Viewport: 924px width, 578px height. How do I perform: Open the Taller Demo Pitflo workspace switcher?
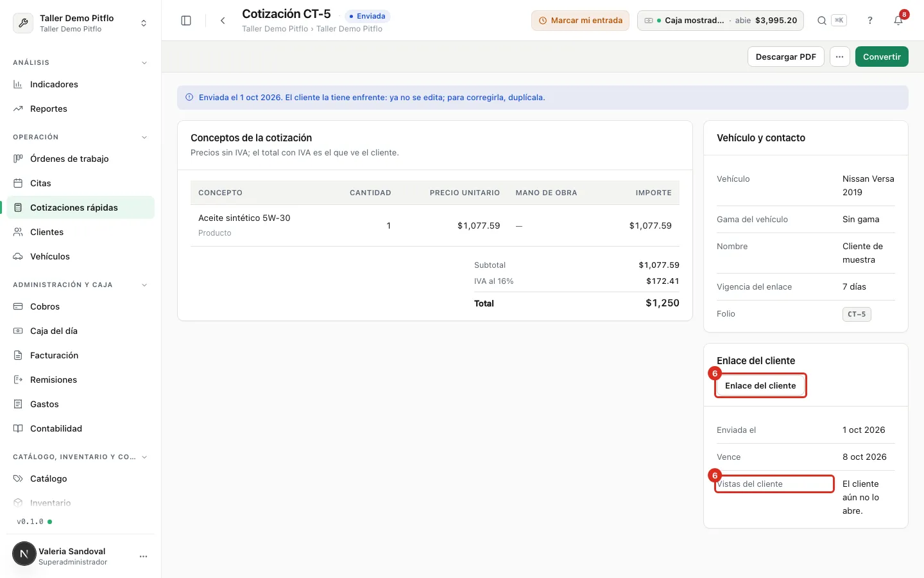pos(81,23)
